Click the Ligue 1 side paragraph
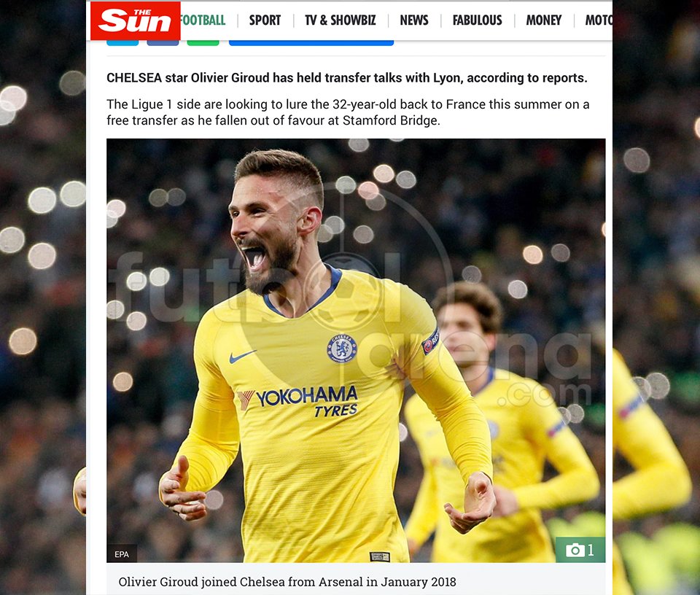 coord(348,112)
